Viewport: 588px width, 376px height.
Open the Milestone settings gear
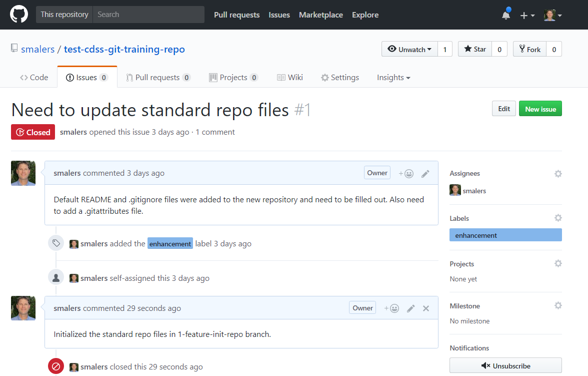tap(558, 305)
